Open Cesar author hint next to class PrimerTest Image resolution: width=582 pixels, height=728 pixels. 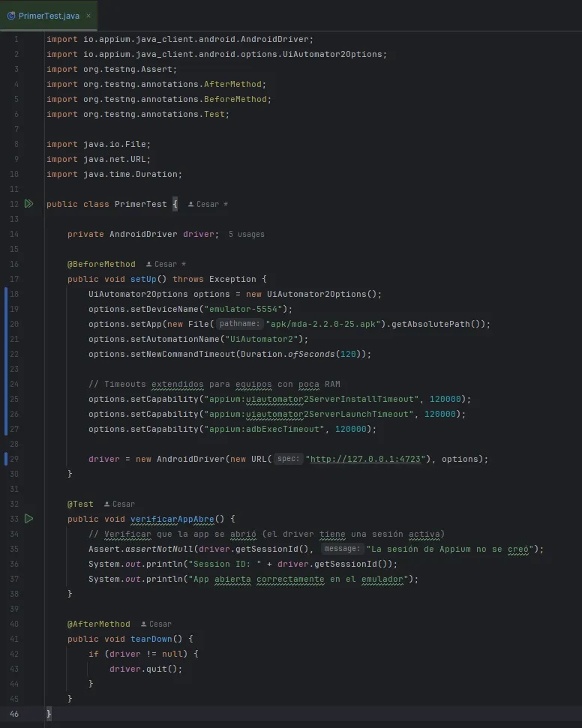click(208, 204)
